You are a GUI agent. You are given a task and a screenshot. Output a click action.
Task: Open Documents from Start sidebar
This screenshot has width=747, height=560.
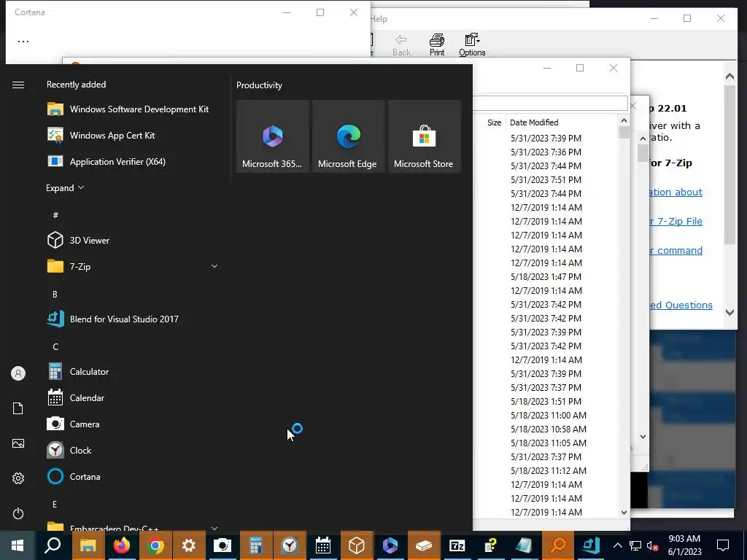pyautogui.click(x=18, y=408)
